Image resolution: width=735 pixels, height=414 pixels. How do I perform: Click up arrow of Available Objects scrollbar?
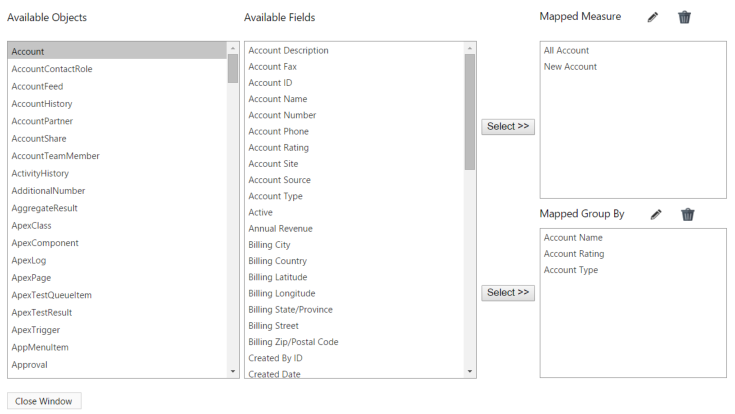click(x=233, y=48)
